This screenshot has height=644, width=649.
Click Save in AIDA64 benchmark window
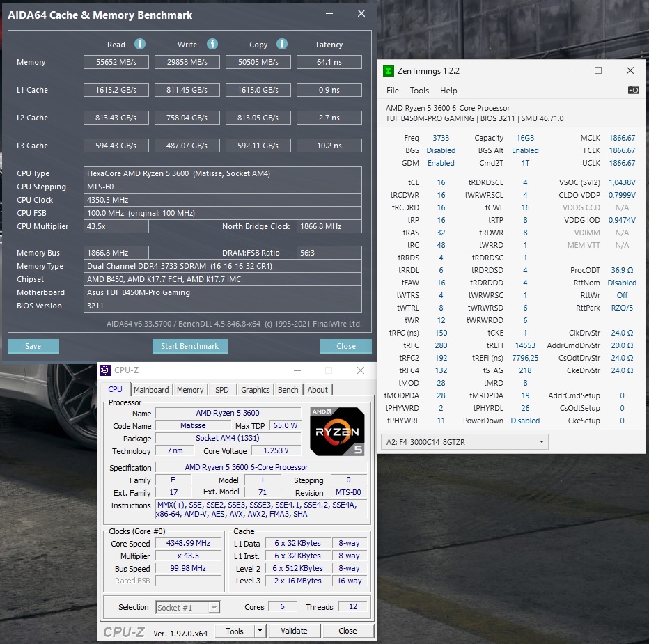[x=33, y=346]
